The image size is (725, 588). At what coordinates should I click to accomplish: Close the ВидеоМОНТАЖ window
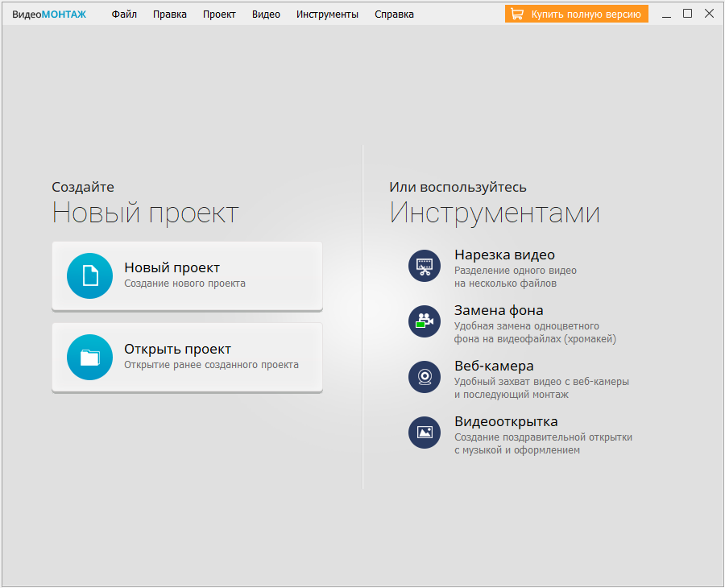click(x=709, y=14)
